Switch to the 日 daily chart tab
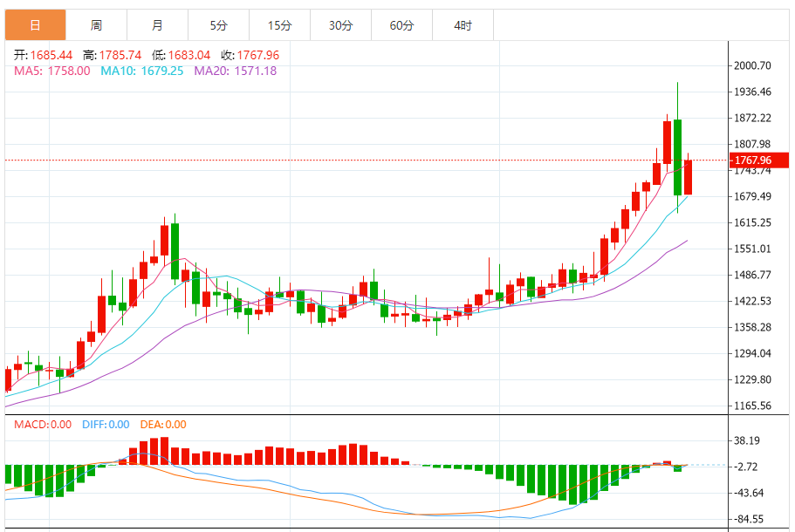The height and width of the screenshot is (532, 795). tap(35, 25)
